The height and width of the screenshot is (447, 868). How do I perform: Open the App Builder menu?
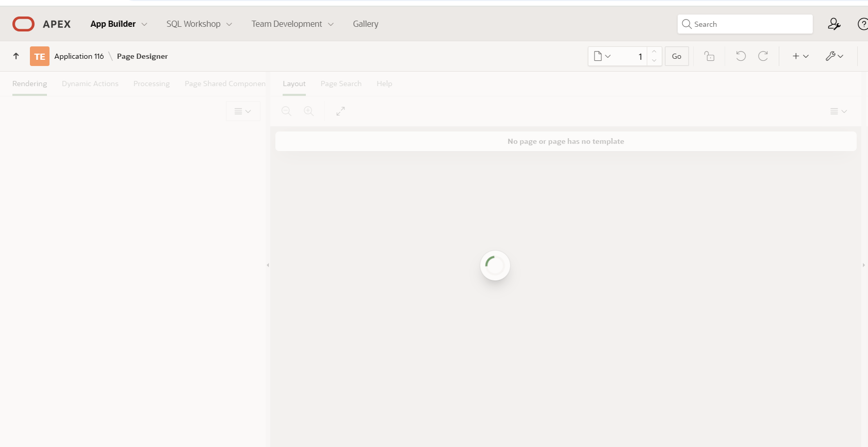click(x=113, y=24)
